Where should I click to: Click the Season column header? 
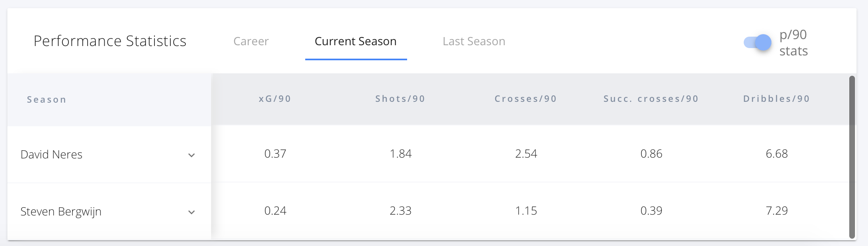point(47,100)
